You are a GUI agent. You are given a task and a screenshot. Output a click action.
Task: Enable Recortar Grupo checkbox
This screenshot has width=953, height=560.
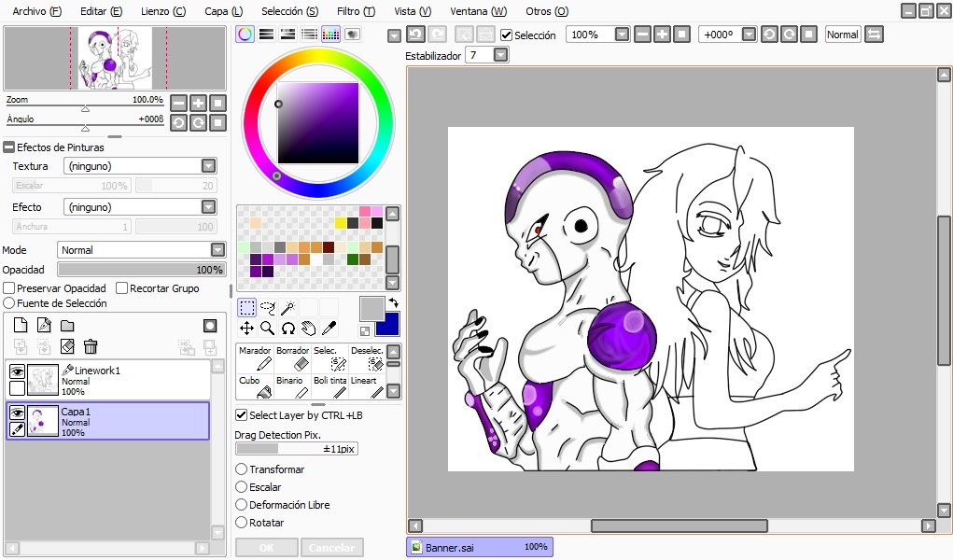(121, 288)
